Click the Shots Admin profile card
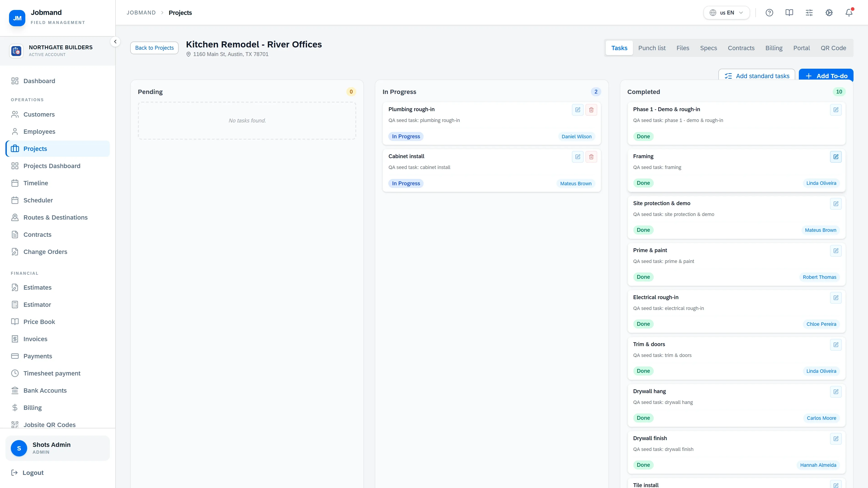Screen dimensions: 868x488 coord(58,448)
